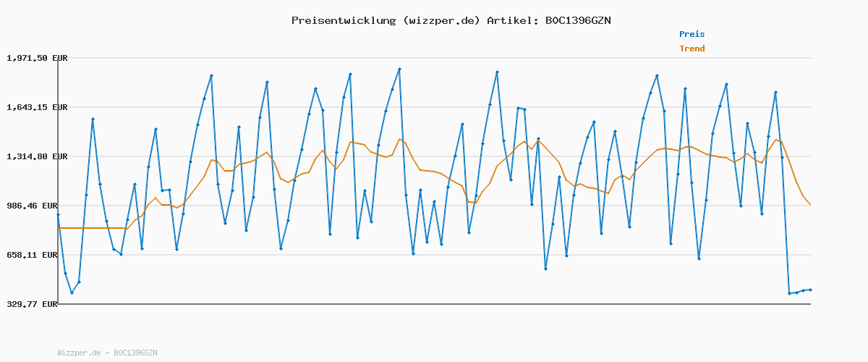Select the first blue price point at far left
The width and height of the screenshot is (868, 362).
58,214
